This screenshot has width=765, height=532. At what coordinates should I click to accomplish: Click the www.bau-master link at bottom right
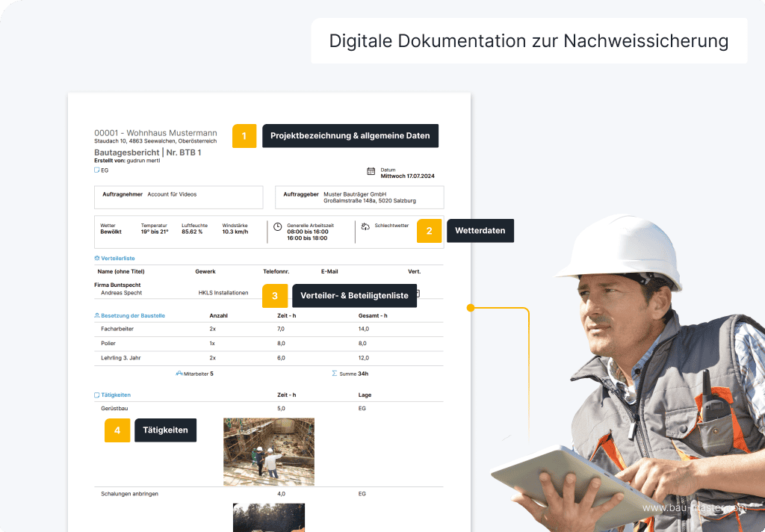coord(695,507)
